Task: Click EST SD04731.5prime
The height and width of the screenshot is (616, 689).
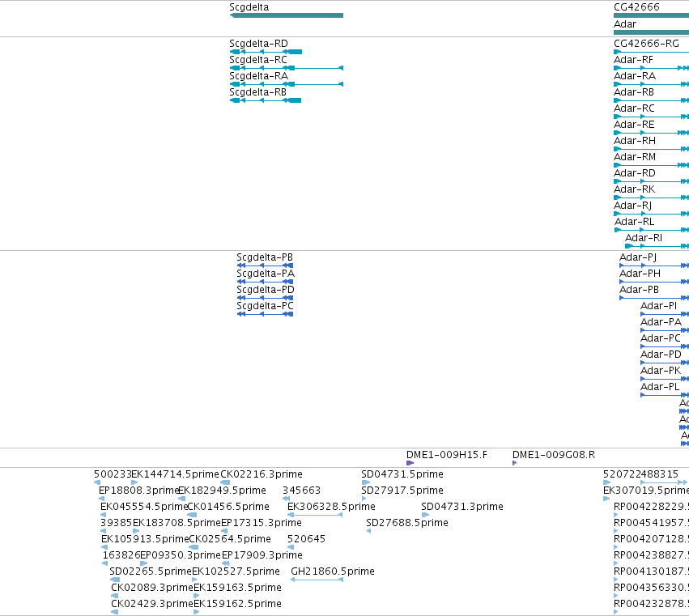Action: click(402, 474)
